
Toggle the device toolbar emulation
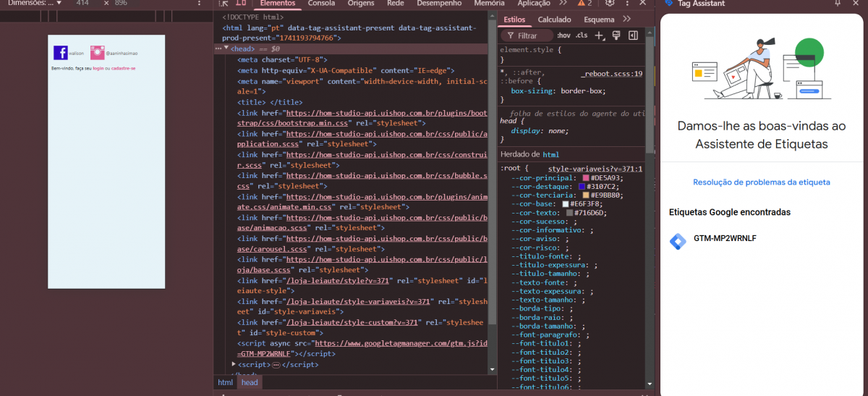coord(240,4)
